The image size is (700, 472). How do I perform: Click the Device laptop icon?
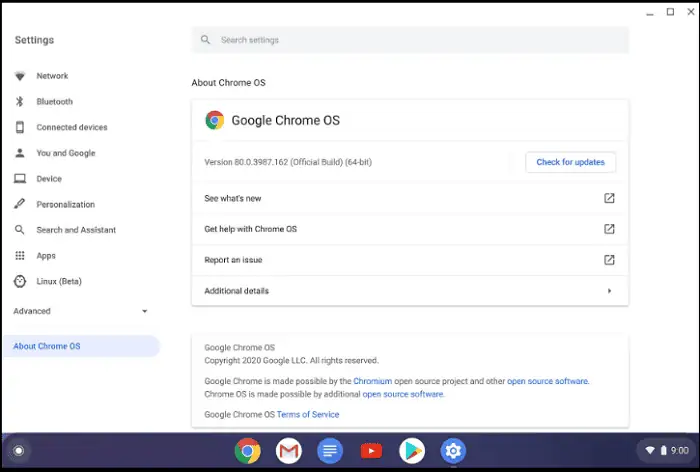point(20,179)
